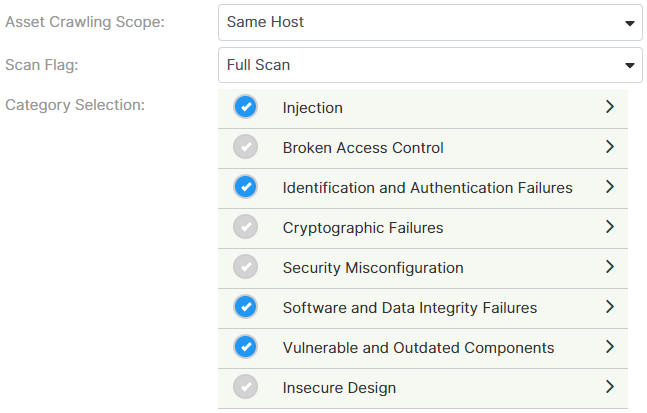Image resolution: width=647 pixels, height=413 pixels.
Task: Expand Software and Data Integrity Failures chevron
Action: click(609, 307)
